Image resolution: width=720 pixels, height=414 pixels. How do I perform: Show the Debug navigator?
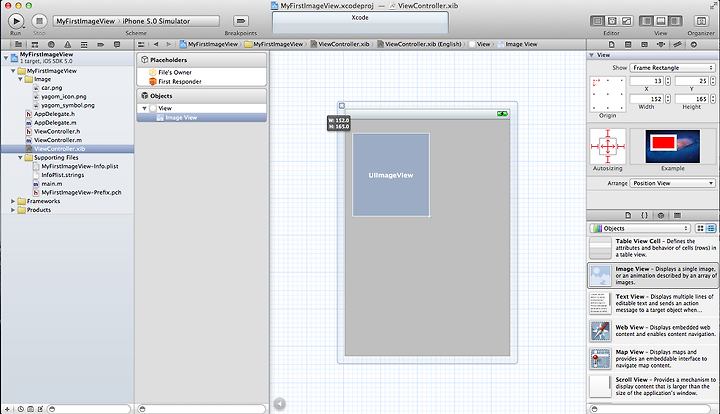pyautogui.click(x=84, y=45)
